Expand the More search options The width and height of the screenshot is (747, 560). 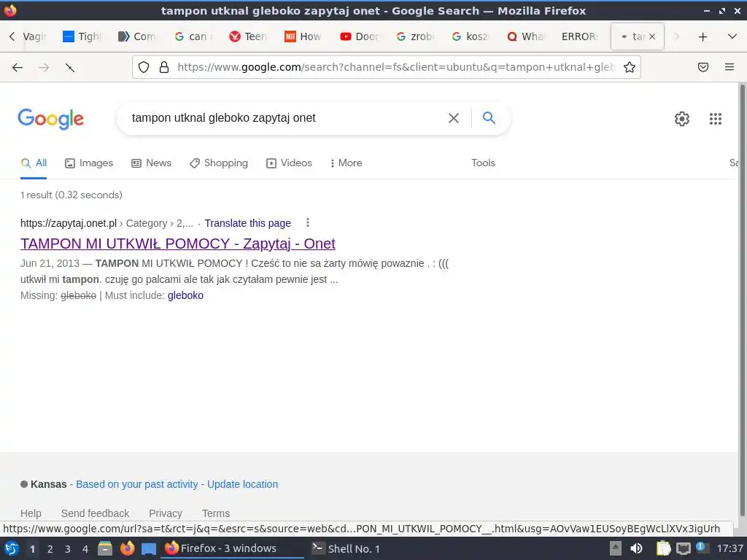pos(346,163)
